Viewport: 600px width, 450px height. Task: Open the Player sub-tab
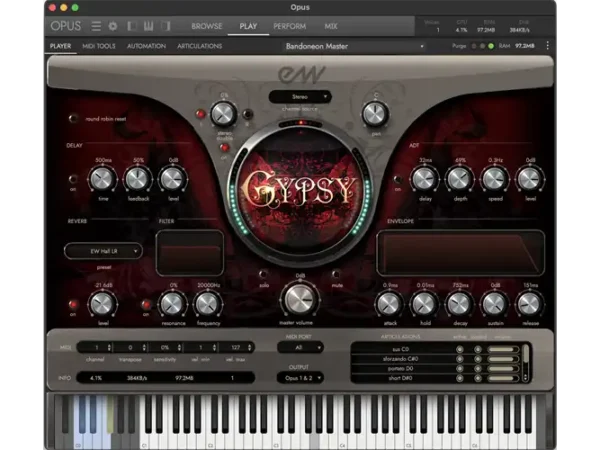[60, 46]
